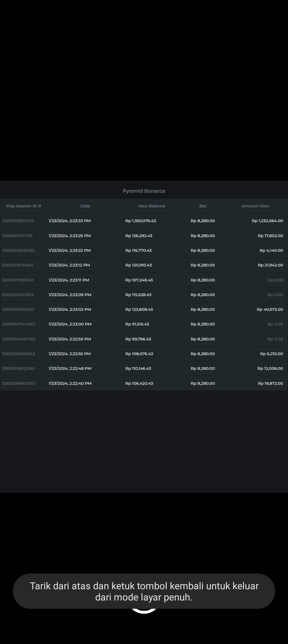Click the Amount Won column header

point(255,206)
